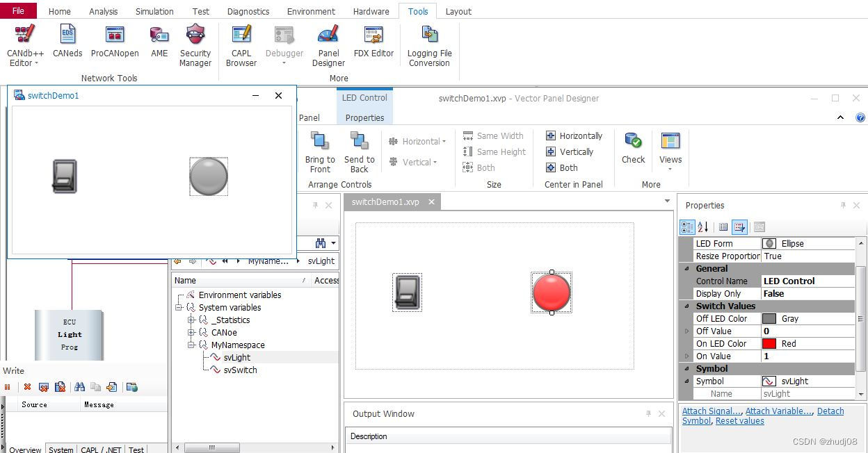
Task: Click Bring to Front in Arrange Controls
Action: click(320, 152)
